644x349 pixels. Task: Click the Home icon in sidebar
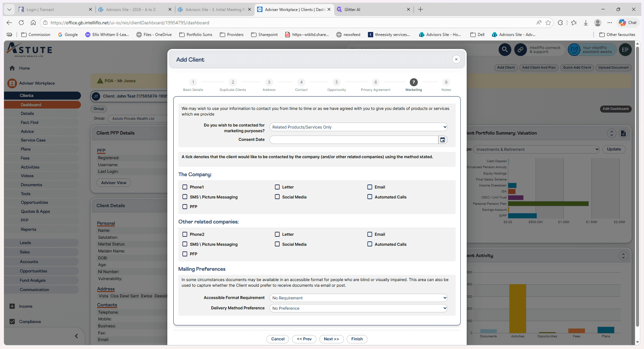pos(12,68)
